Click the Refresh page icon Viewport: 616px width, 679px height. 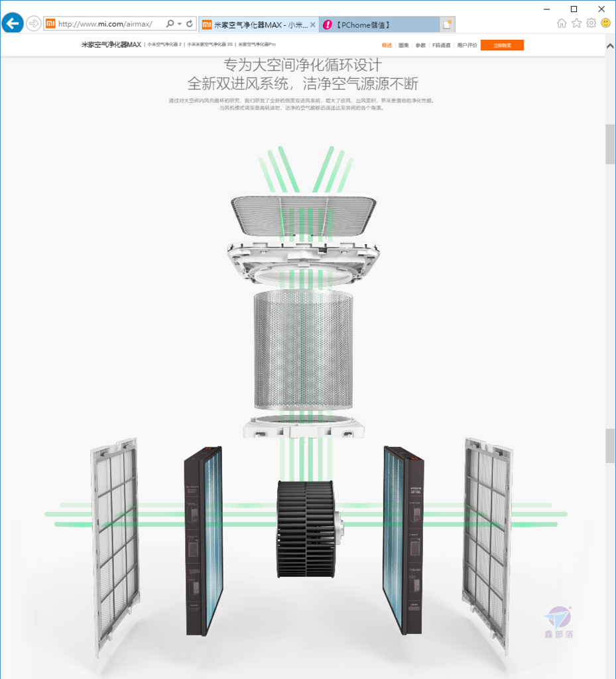tap(190, 23)
